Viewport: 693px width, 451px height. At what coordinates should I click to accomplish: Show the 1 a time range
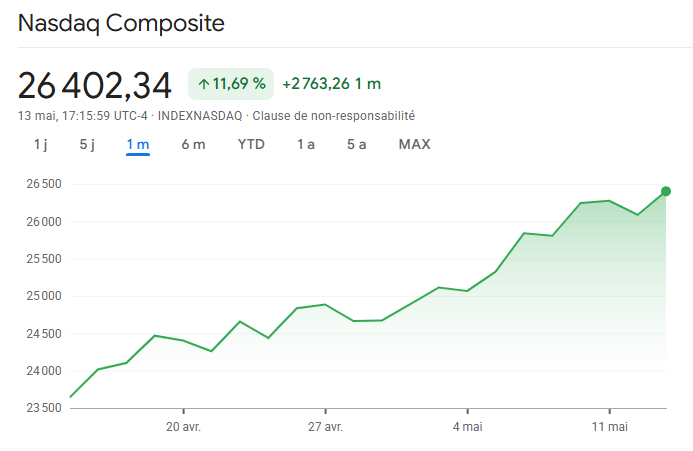(306, 145)
